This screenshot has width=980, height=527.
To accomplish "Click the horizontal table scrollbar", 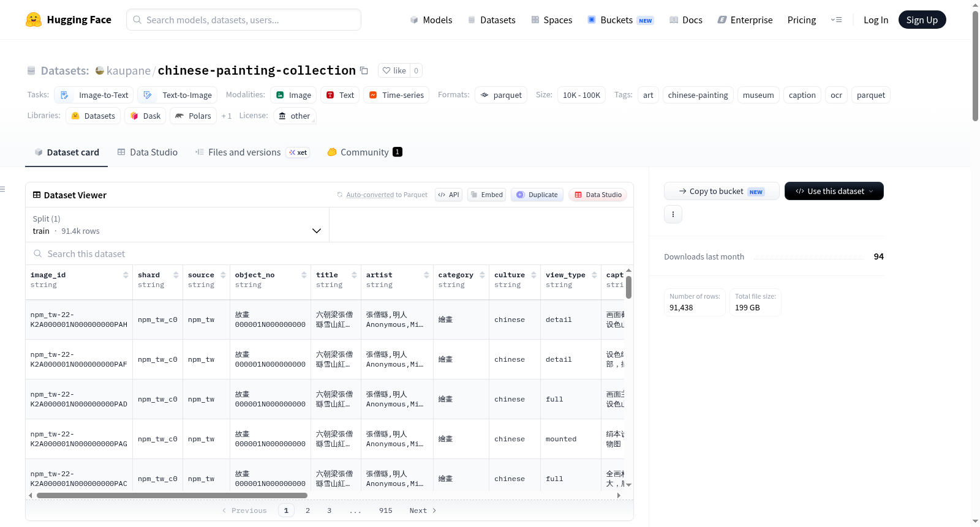I will [172, 495].
